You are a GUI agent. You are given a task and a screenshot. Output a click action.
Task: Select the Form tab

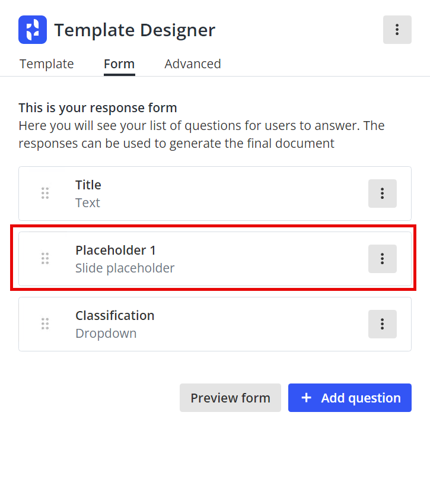(119, 64)
